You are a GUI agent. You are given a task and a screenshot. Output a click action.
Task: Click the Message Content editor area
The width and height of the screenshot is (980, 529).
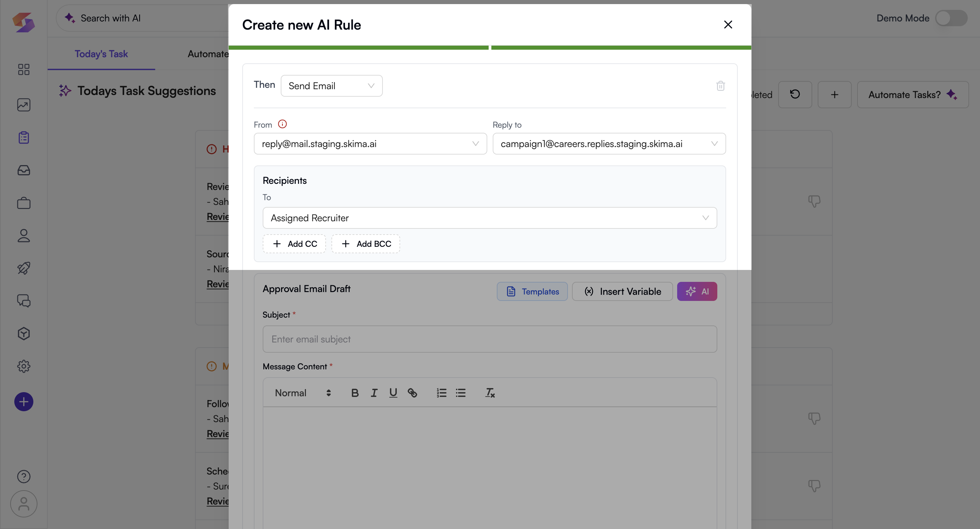[490, 468]
